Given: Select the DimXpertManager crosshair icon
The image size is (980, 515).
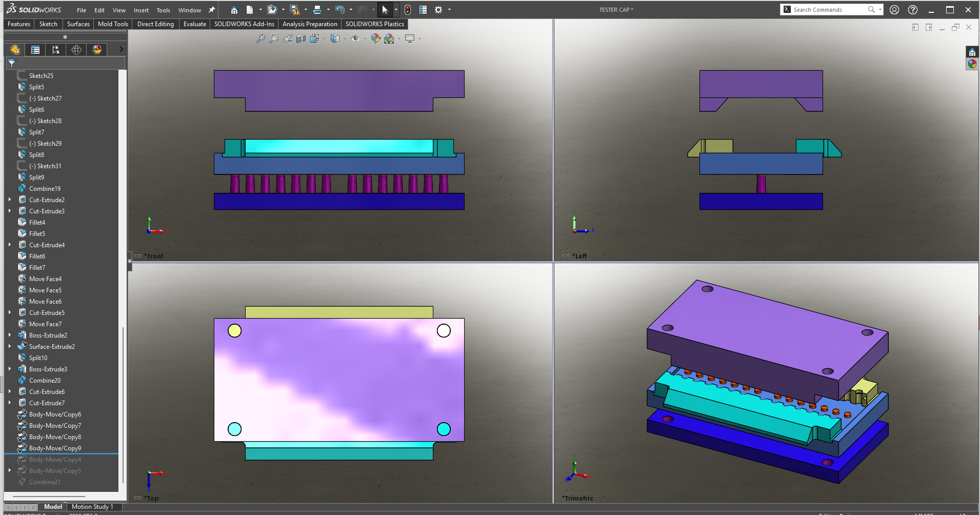Looking at the screenshot, I should click(76, 50).
